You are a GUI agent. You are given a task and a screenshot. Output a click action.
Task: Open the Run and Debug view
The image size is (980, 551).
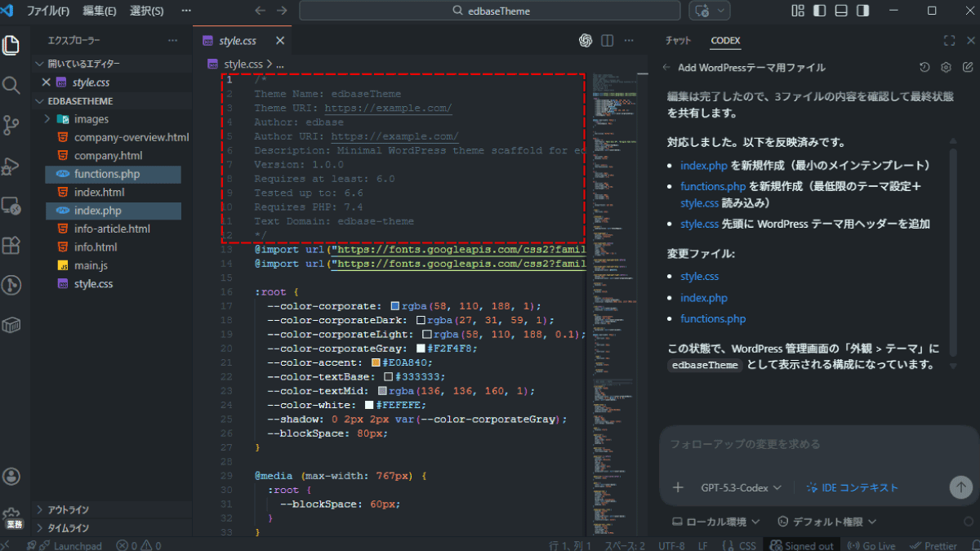(11, 165)
